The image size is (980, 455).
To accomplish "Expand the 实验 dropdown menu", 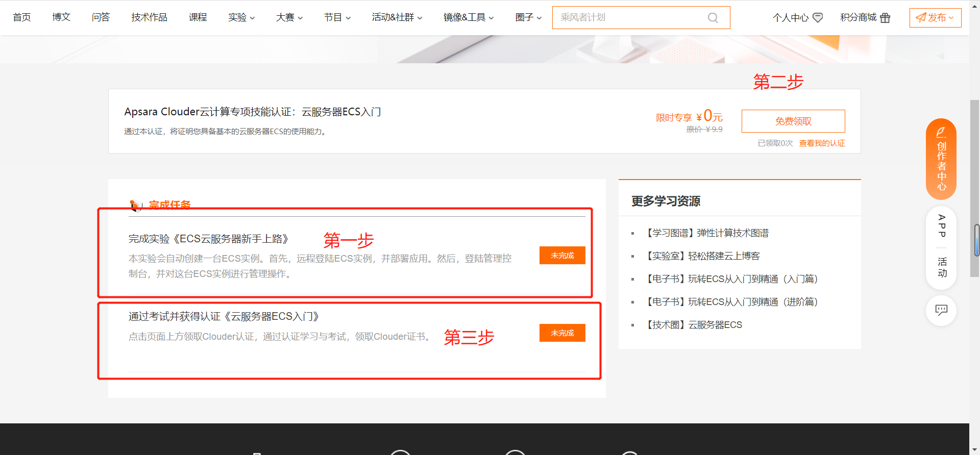I will tap(241, 17).
